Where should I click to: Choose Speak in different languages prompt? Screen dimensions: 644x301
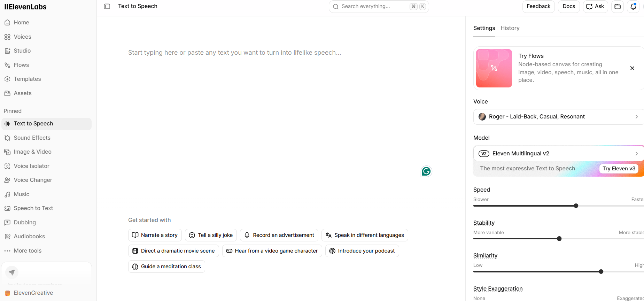[365, 235]
